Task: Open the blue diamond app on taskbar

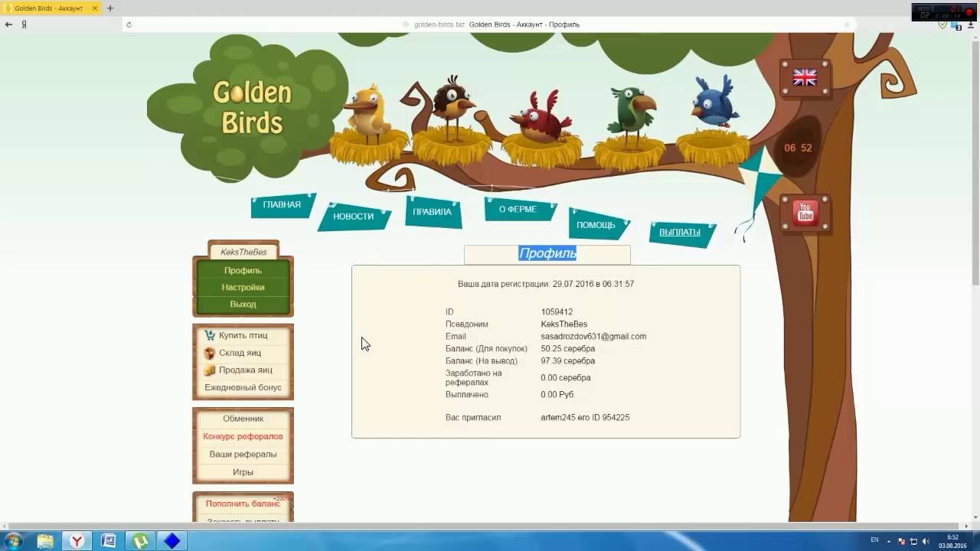Action: 172,541
